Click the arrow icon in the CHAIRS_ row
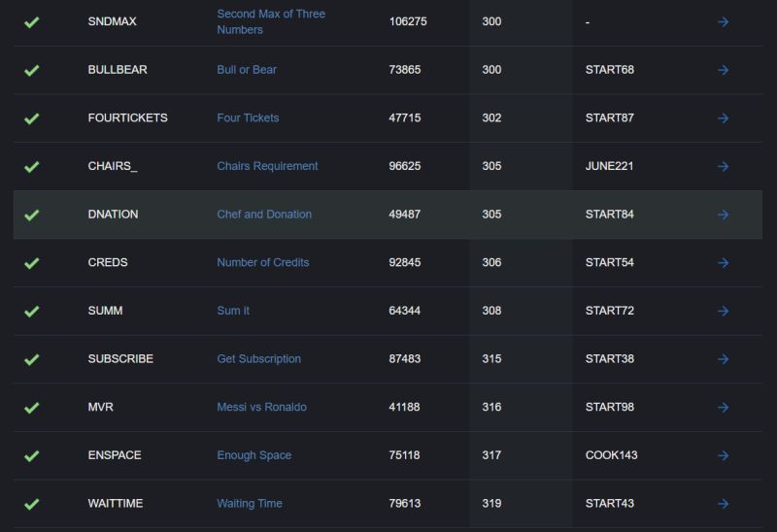Screen dimensions: 777x532 pos(723,166)
